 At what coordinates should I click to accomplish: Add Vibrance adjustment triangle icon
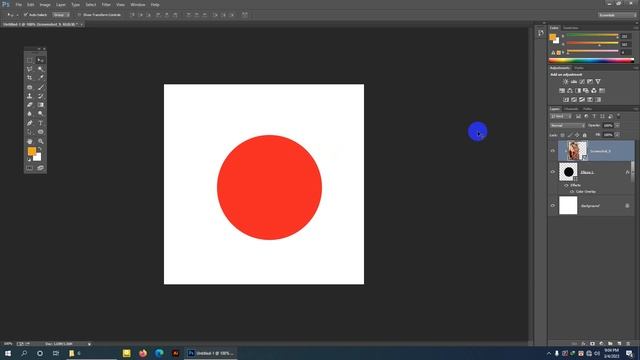click(598, 82)
